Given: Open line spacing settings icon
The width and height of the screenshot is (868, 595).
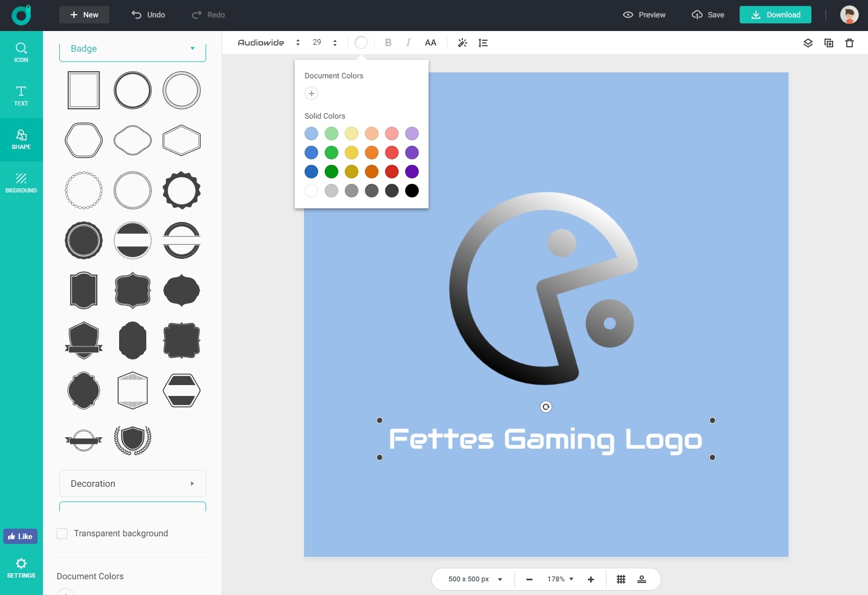Looking at the screenshot, I should coord(483,43).
